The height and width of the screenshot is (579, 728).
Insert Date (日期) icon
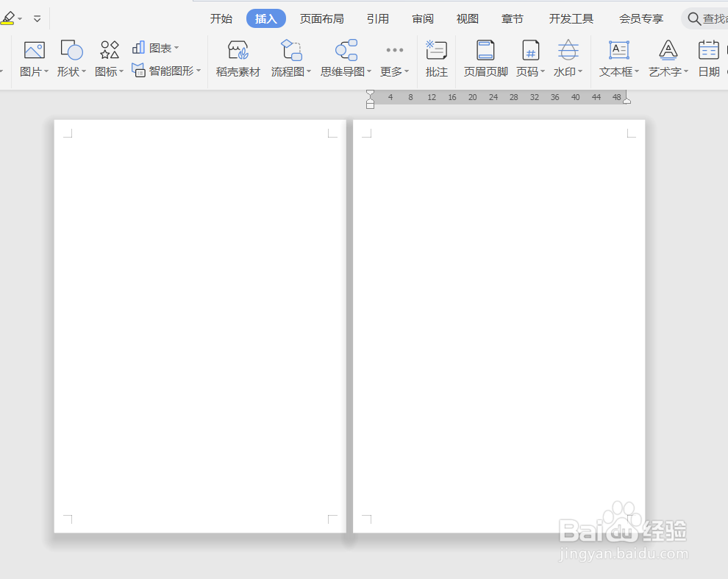pos(708,50)
